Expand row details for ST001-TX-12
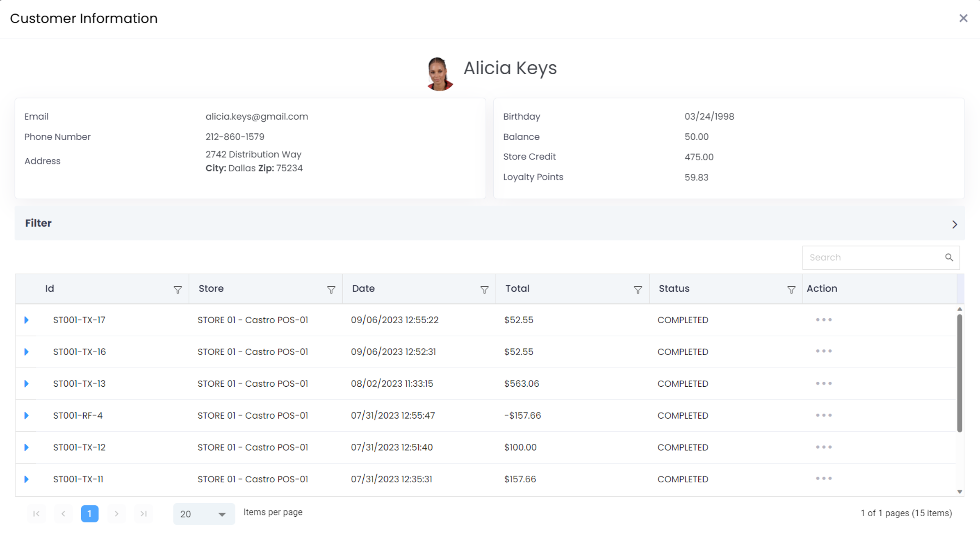Viewport: 980px width, 545px height. coord(27,447)
